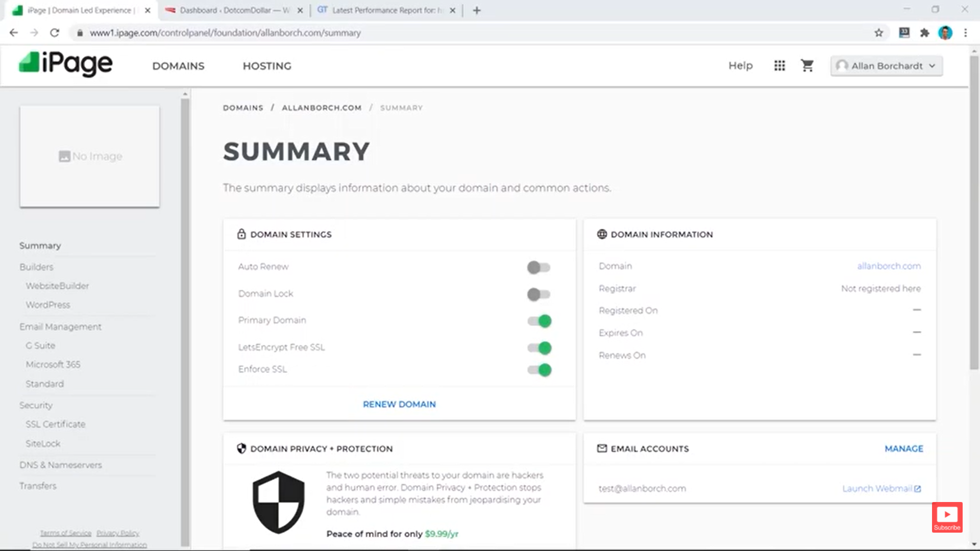Open Allan Borchardt account dropdown
The width and height of the screenshot is (980, 551).
(x=886, y=66)
